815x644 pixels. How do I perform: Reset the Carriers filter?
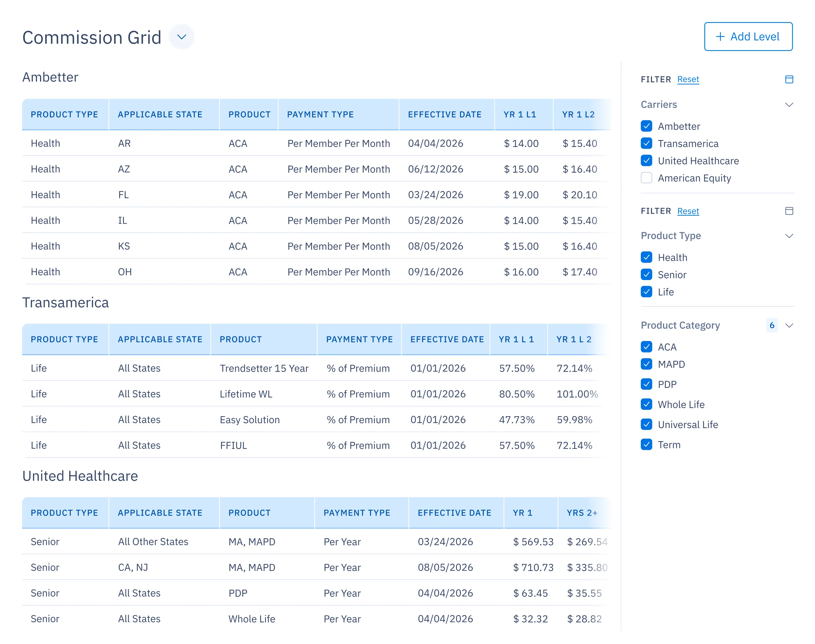688,79
